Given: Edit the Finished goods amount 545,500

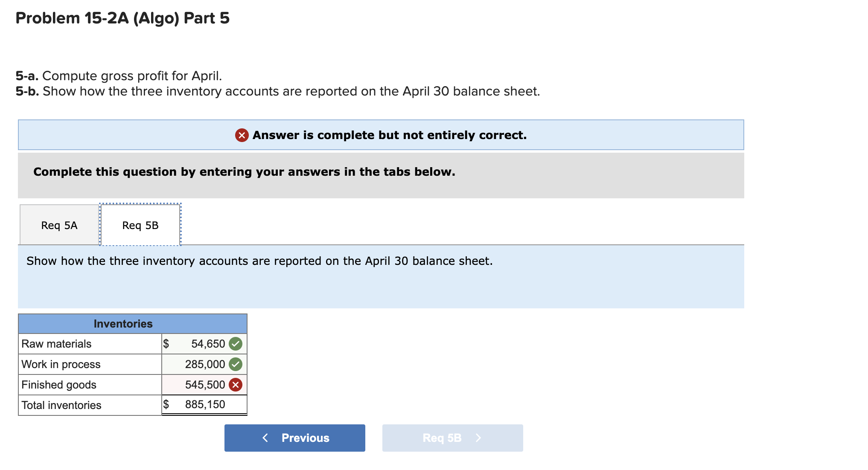Looking at the screenshot, I should (x=205, y=385).
